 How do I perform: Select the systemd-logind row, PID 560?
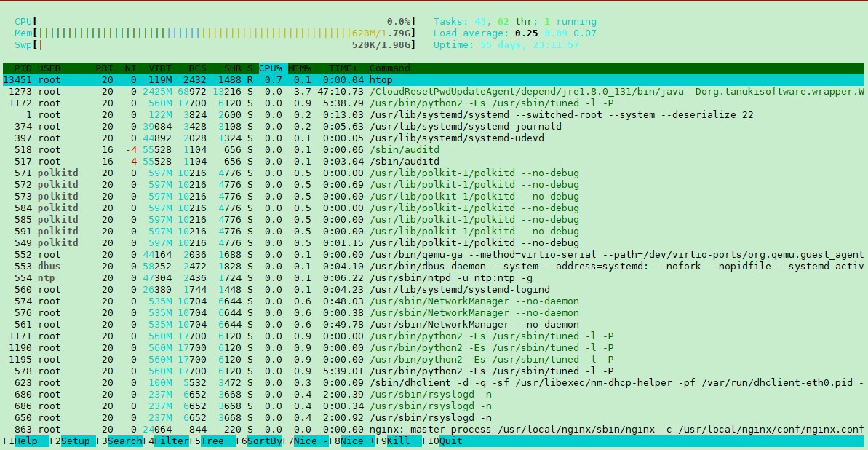[x=434, y=289]
